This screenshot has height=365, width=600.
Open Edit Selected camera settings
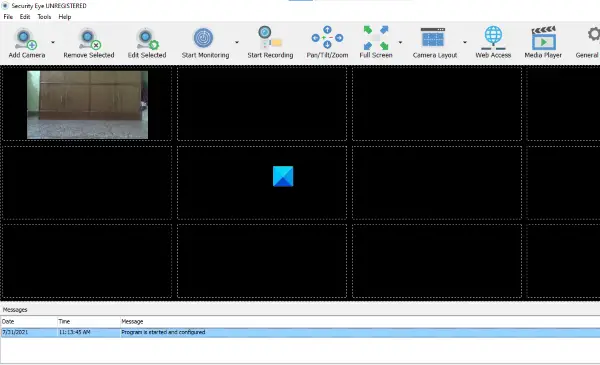pos(147,42)
